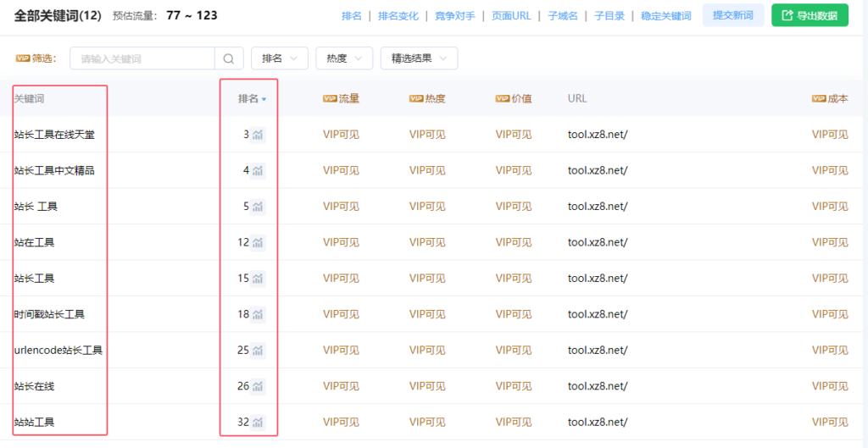868x448 pixels.
Task: Click VIP badge in 价值 column header
Action: coord(503,98)
